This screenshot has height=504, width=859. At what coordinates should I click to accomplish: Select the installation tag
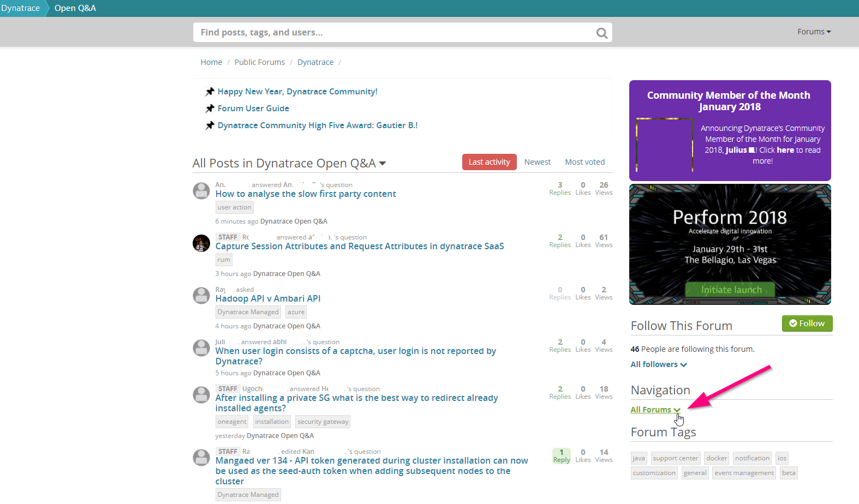tap(272, 422)
